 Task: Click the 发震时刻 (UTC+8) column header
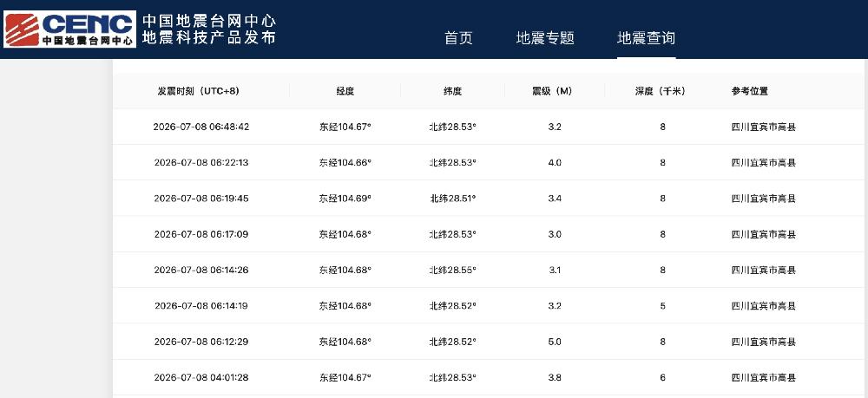tap(199, 91)
